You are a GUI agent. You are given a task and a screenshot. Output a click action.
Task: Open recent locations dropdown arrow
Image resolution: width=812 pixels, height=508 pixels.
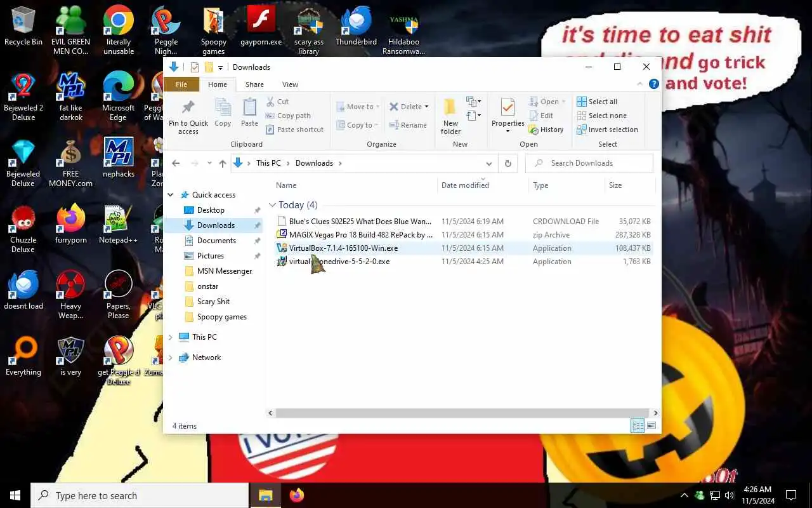(x=209, y=163)
